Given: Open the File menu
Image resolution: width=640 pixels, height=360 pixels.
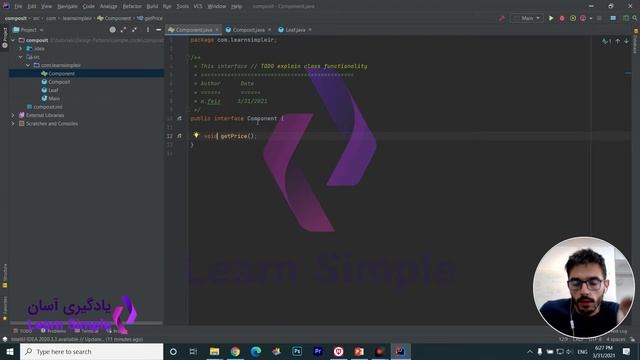Looking at the screenshot, I should click(x=18, y=6).
